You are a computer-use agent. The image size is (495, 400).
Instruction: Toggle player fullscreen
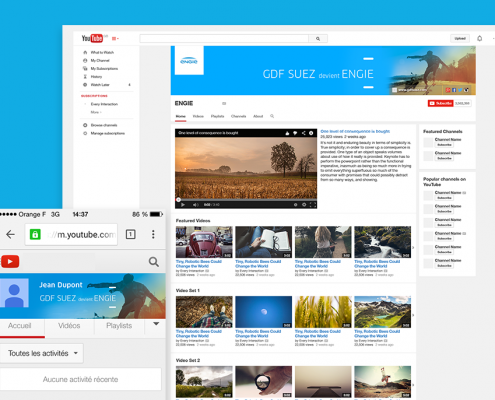313,205
